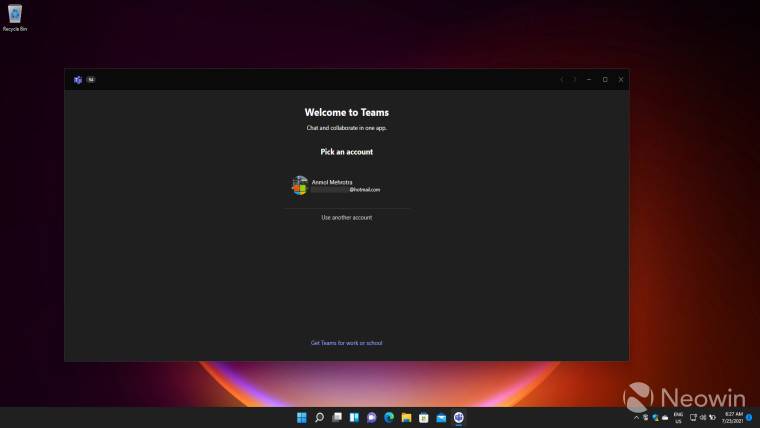The width and height of the screenshot is (760, 428).
Task: Minimize the Teams window
Action: click(589, 79)
